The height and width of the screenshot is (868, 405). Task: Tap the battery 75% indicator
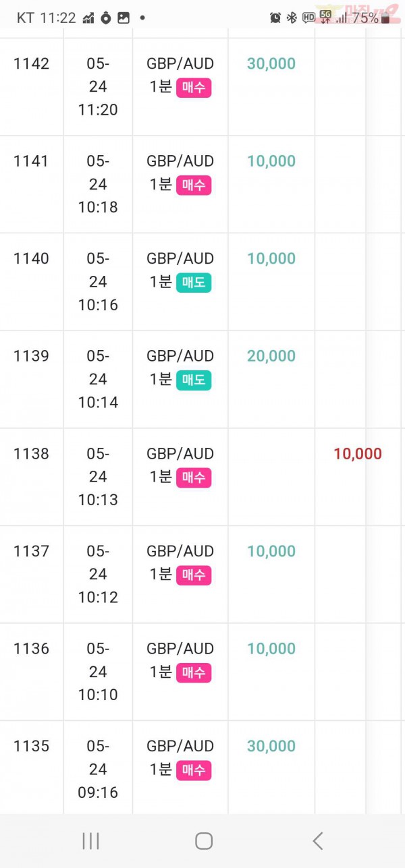(x=371, y=18)
